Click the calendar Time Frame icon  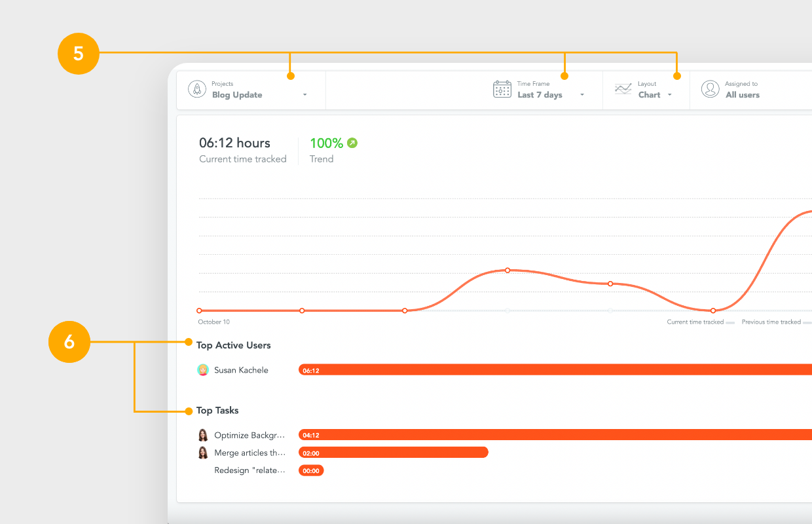coord(502,89)
